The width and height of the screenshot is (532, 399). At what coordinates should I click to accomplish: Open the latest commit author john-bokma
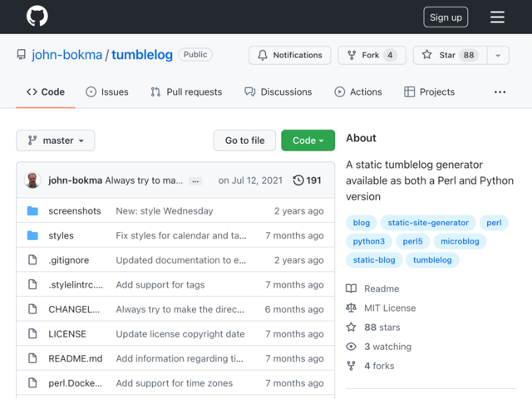coord(76,180)
